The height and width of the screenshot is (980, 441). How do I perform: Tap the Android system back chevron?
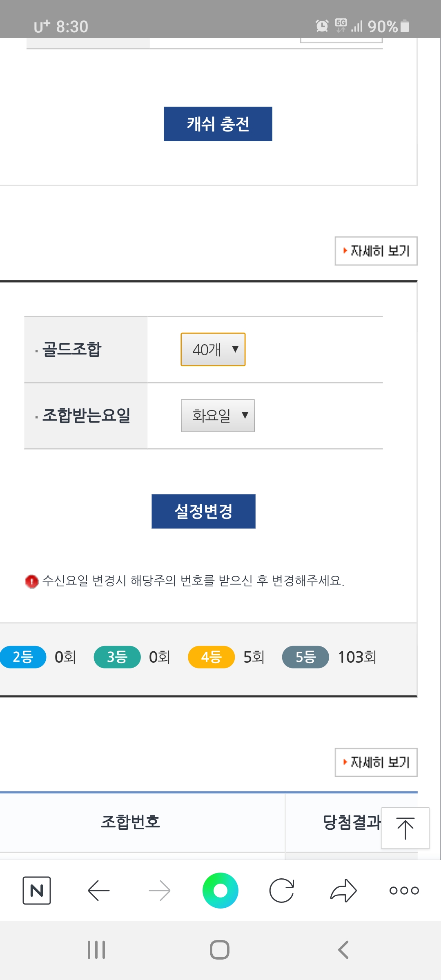[x=343, y=950]
